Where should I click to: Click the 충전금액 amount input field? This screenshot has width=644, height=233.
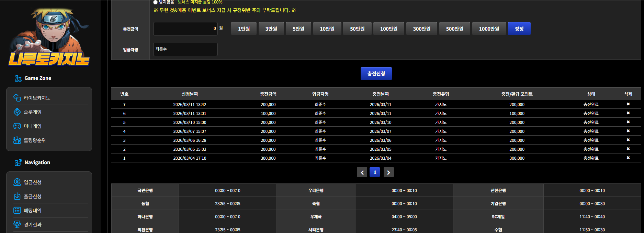(185, 29)
